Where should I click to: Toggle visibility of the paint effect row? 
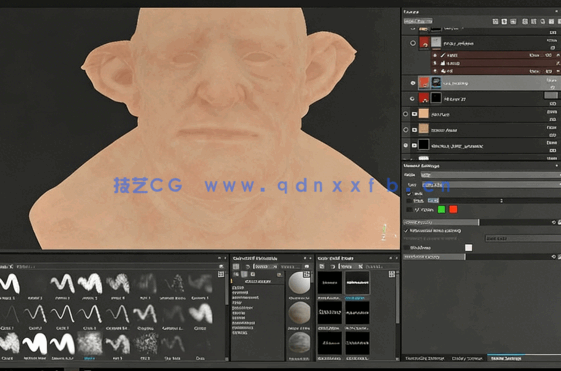pyautogui.click(x=435, y=55)
